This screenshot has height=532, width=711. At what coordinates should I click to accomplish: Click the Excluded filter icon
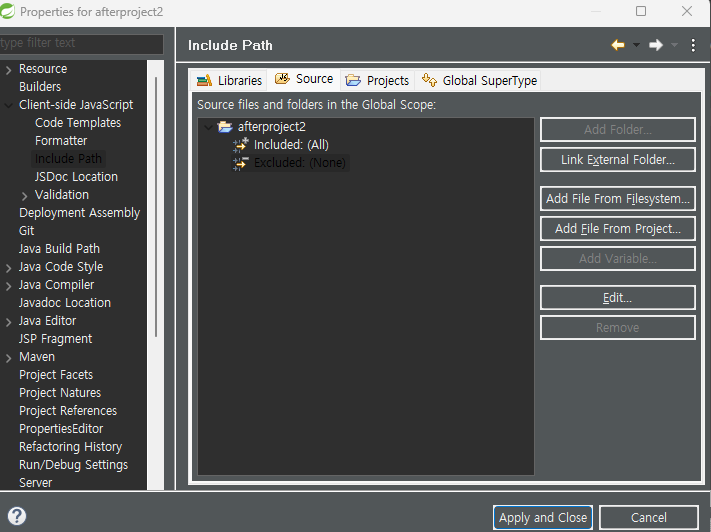point(240,162)
